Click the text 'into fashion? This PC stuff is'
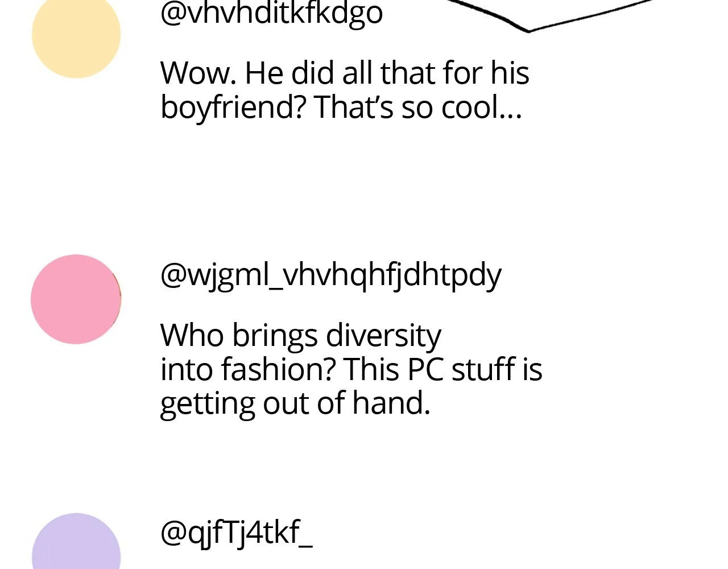This screenshot has height=569, width=728. coord(351,369)
